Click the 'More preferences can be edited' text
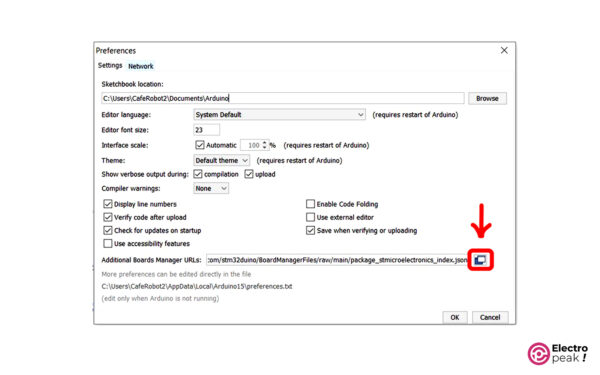This screenshot has width=600, height=375. click(x=176, y=274)
